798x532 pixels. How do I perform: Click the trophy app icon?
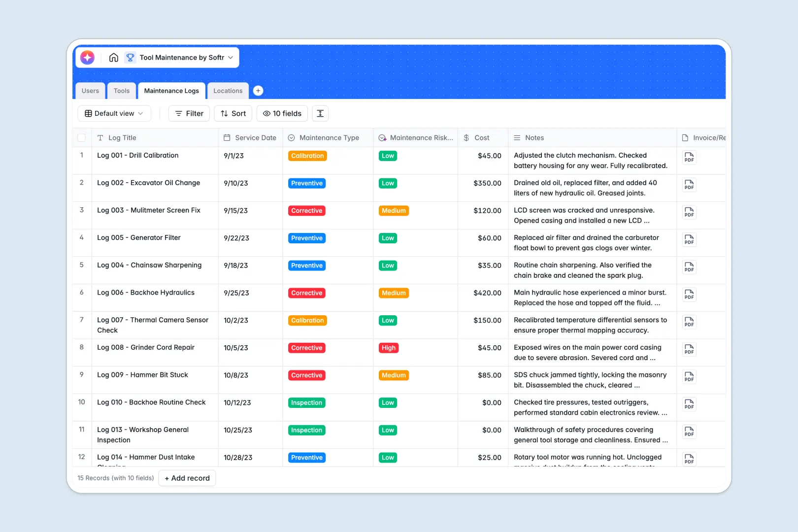pos(130,58)
